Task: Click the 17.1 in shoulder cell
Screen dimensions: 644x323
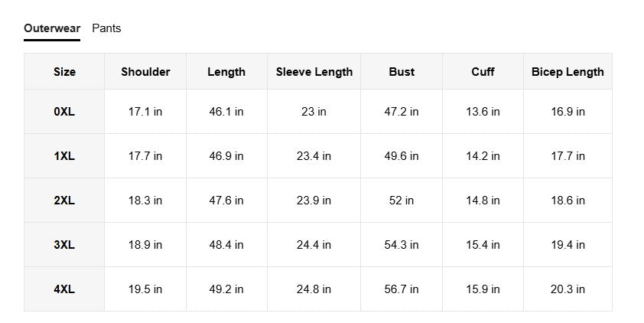Action: point(145,112)
